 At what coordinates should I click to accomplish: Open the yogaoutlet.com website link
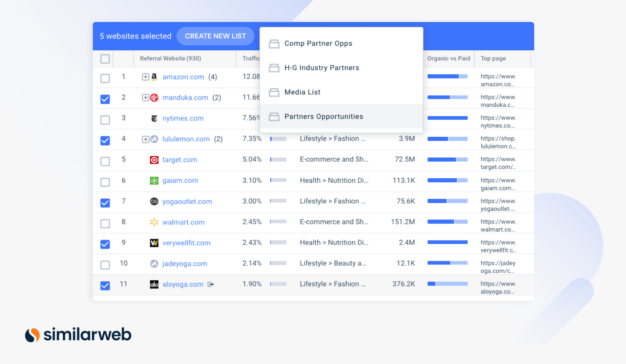[x=187, y=201]
